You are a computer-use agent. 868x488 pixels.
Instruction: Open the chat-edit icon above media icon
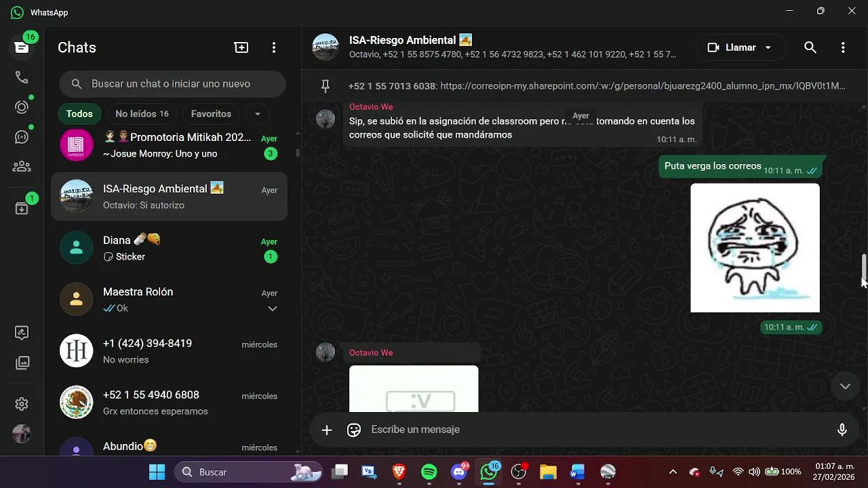22,333
